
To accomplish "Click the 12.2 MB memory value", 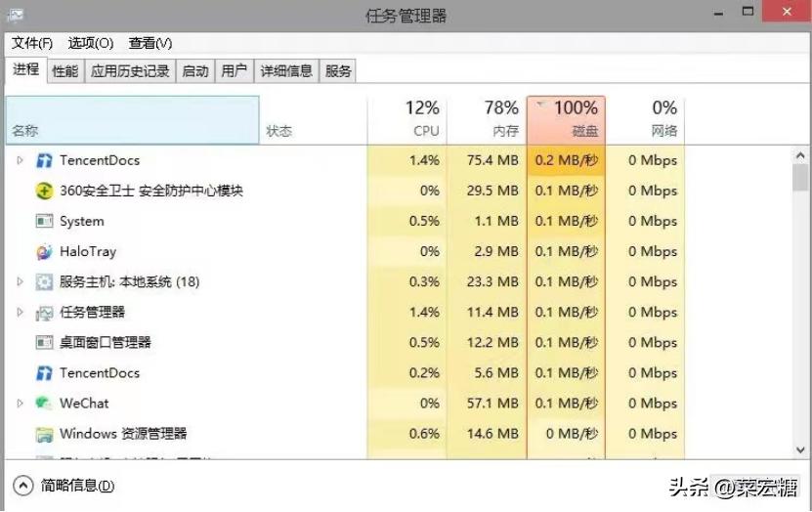I will click(492, 343).
